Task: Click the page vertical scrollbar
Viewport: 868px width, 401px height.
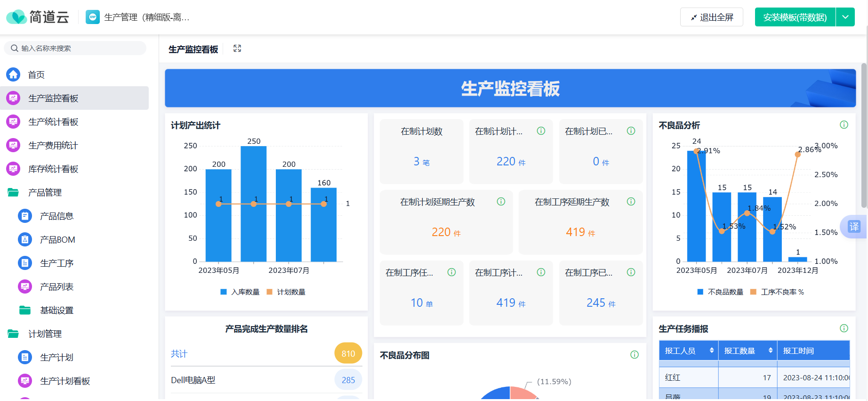Action: pos(864,136)
